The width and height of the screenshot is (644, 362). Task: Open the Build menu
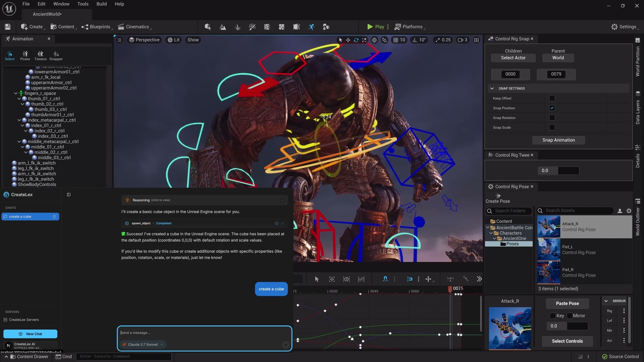[x=101, y=4]
